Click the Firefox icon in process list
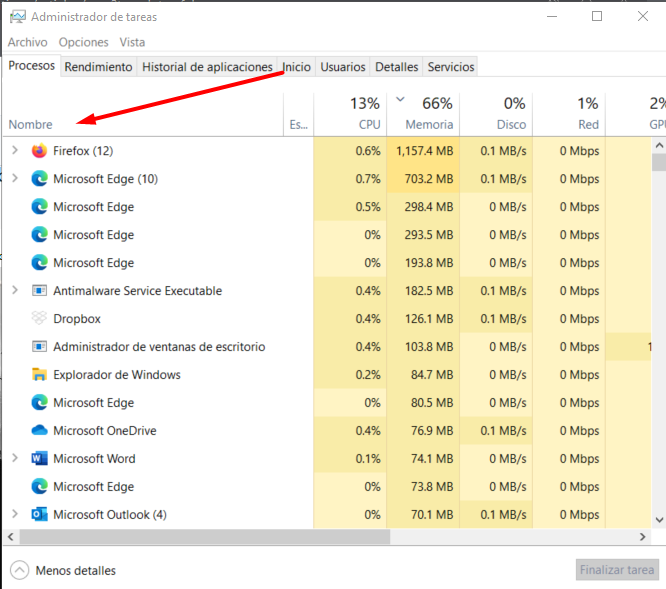Screen dimensions: 666x589 [x=39, y=151]
